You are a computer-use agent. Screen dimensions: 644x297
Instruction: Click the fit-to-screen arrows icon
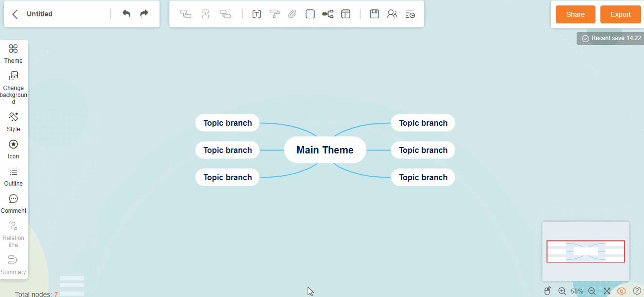[x=607, y=291]
